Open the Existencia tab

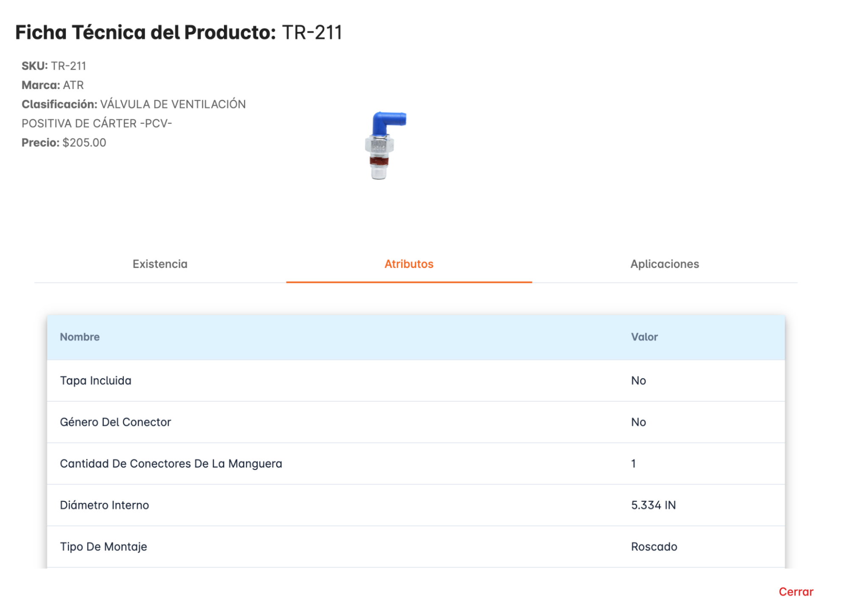click(160, 264)
